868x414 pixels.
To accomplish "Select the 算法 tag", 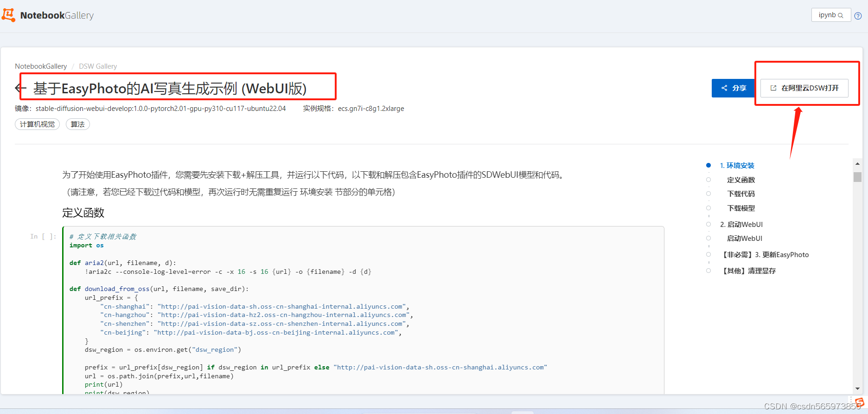I will (x=78, y=124).
